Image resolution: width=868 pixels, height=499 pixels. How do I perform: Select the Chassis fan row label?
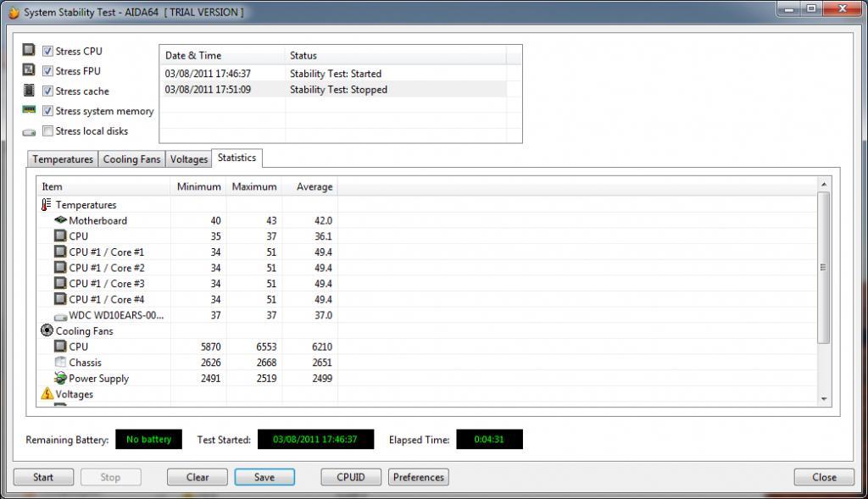[x=86, y=363]
